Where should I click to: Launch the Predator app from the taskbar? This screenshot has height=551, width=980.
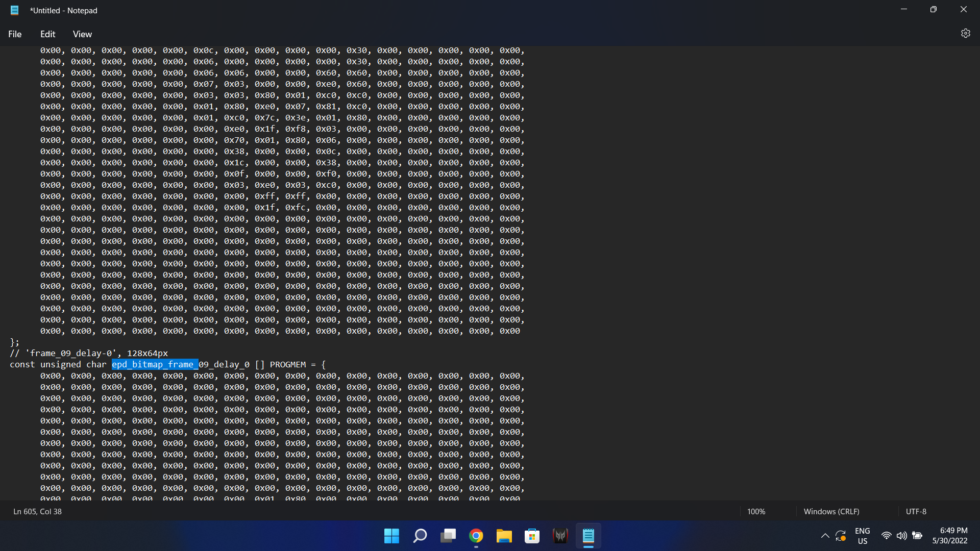(x=560, y=536)
